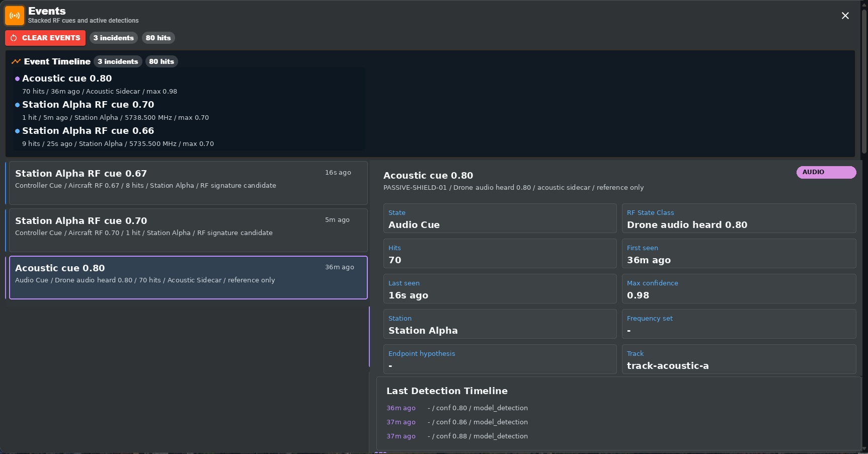The height and width of the screenshot is (454, 868).
Task: Click the Track field 'track-acoustic-a'
Action: click(x=739, y=359)
